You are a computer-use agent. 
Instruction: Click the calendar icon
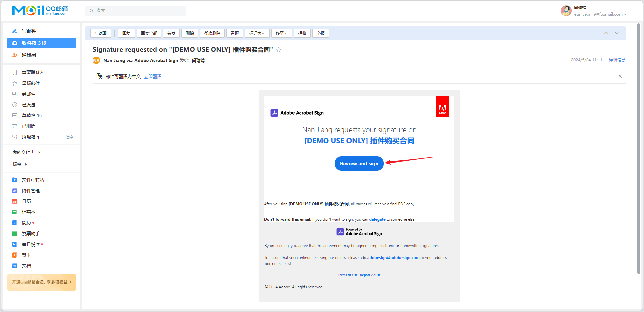point(15,201)
